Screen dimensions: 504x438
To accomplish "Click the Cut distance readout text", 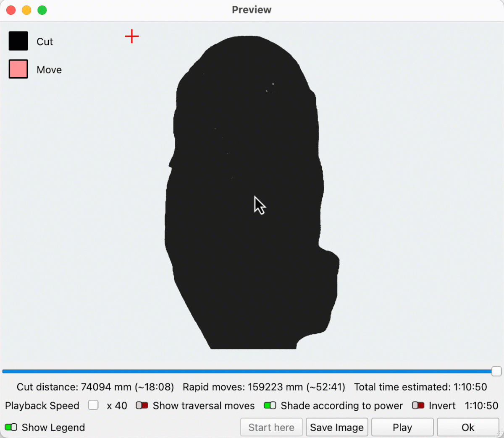I will 95,387.
